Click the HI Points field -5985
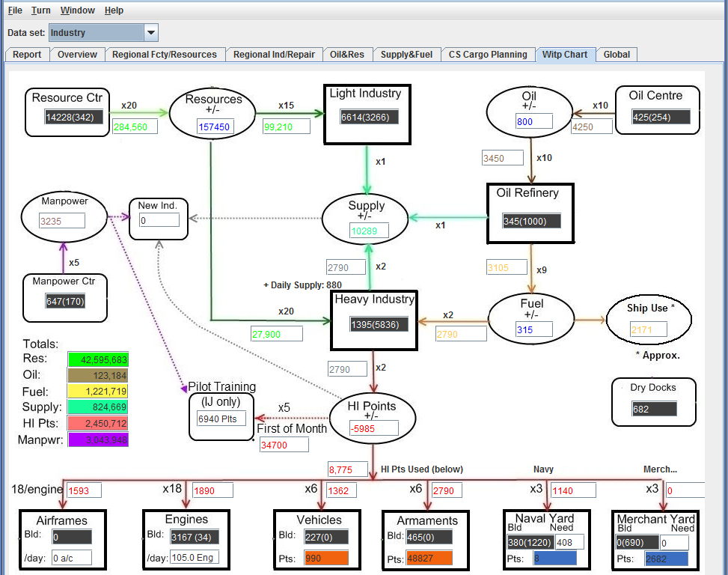The height and width of the screenshot is (575, 728). pos(374,428)
